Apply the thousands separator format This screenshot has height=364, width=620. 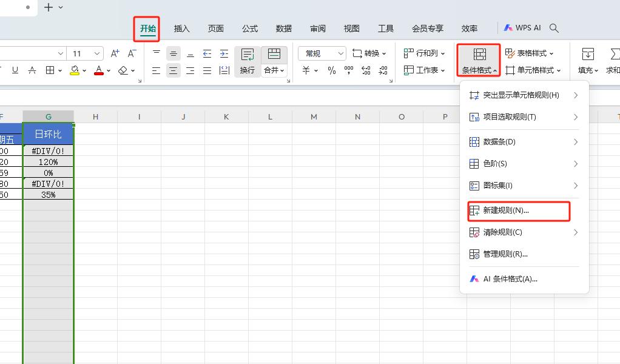(349, 70)
